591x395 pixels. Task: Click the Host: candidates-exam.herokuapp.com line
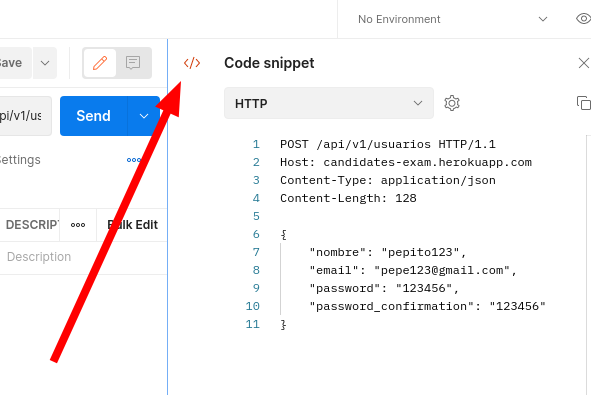(406, 162)
